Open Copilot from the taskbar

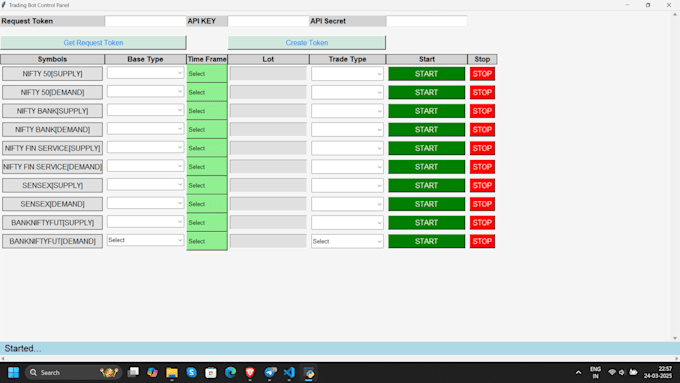click(152, 373)
